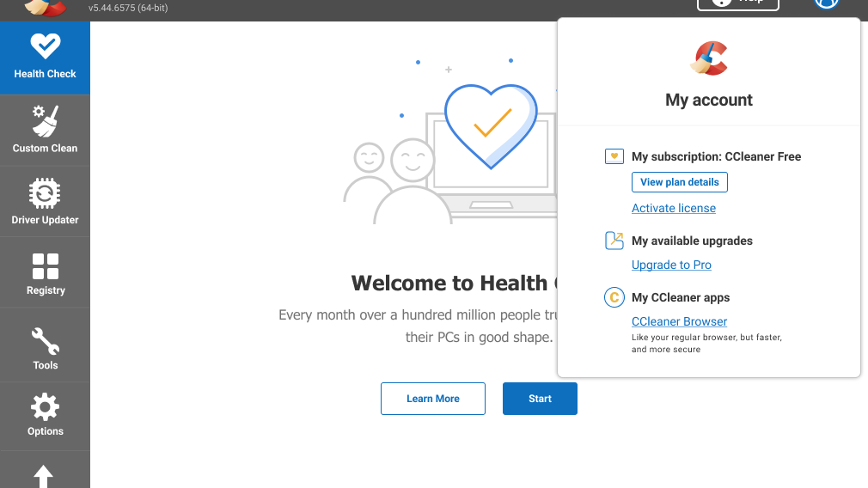Open the Tools section
The height and width of the screenshot is (488, 868).
tap(45, 345)
